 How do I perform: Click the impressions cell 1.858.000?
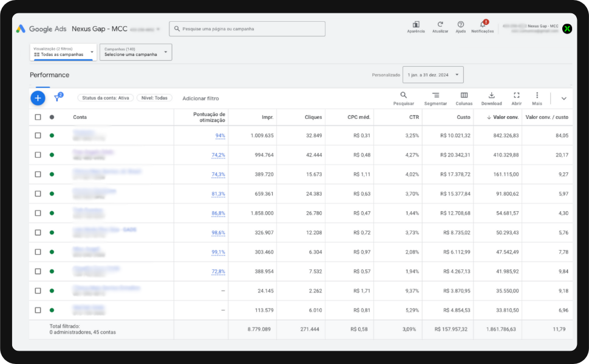(262, 213)
